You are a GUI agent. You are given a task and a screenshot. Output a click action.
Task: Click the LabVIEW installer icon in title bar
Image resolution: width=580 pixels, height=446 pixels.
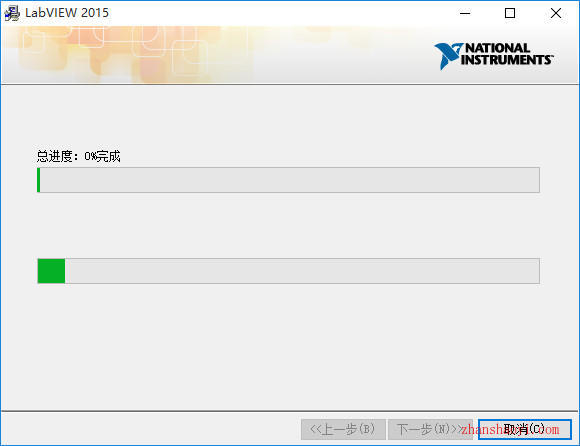pos(12,13)
